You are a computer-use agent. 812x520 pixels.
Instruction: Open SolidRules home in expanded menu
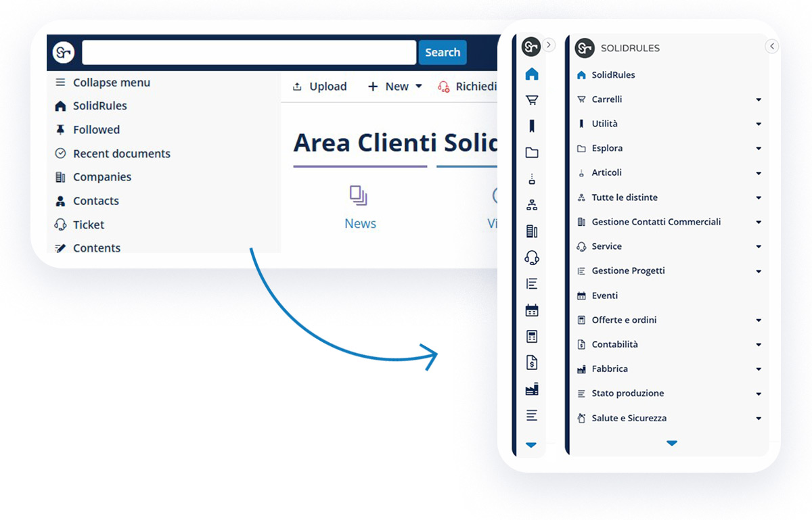606,75
